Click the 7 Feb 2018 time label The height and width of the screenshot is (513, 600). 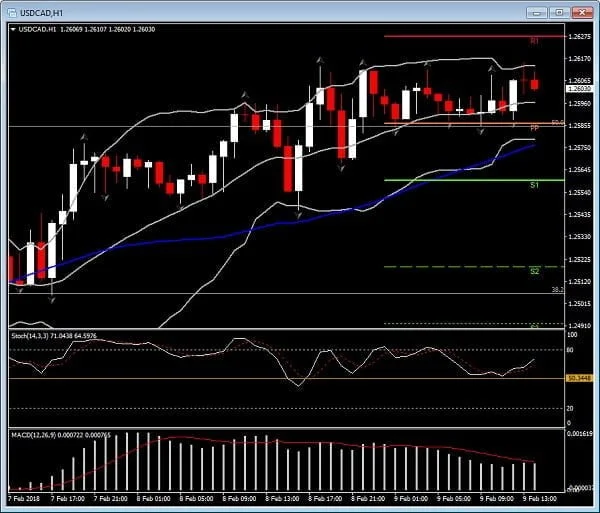pos(23,499)
